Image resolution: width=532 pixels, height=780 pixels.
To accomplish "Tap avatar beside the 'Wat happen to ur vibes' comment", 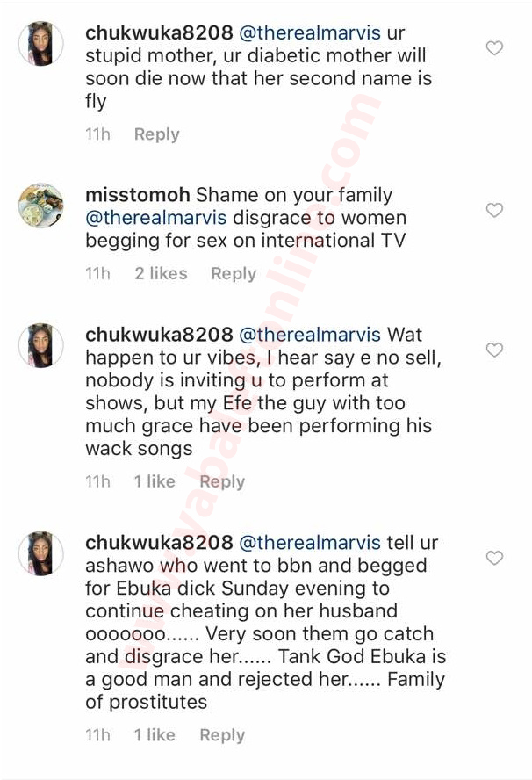I will coord(41,345).
